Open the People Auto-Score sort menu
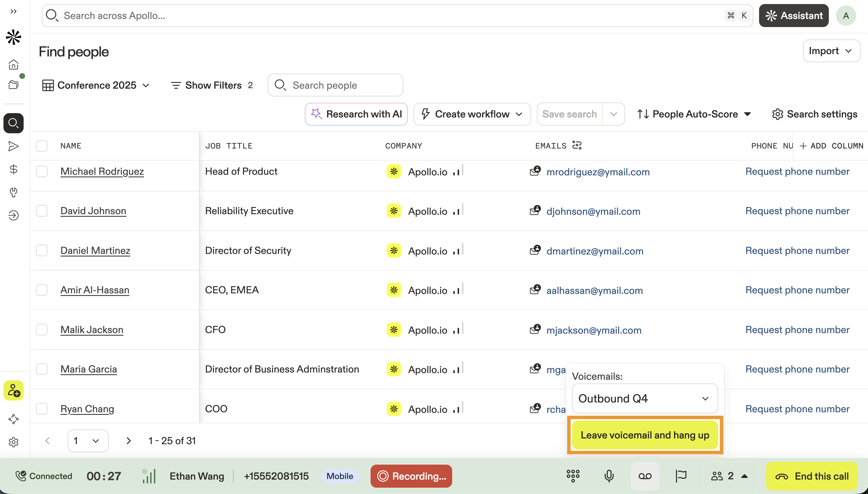Screen dimensions: 868x494 tap(694, 114)
